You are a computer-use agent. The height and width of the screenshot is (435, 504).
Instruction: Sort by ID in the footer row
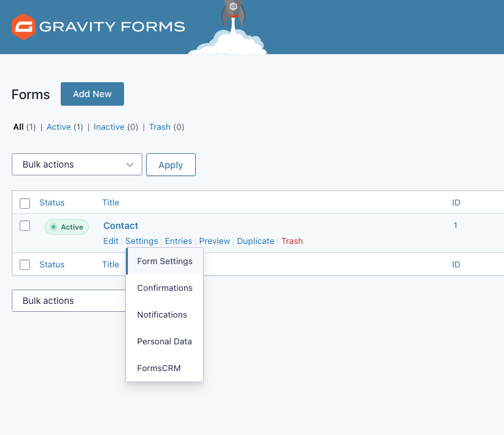(456, 265)
